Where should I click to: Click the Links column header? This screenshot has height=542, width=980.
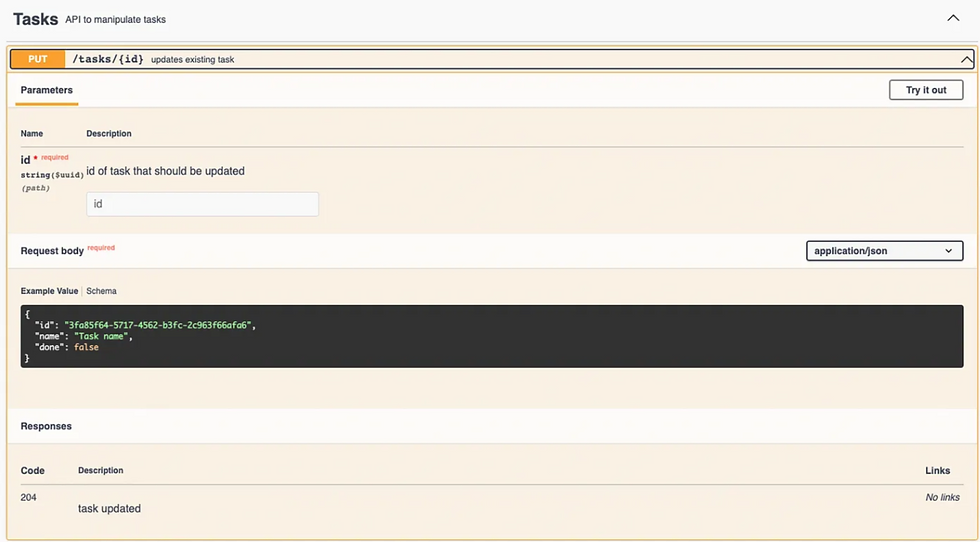pyautogui.click(x=938, y=471)
